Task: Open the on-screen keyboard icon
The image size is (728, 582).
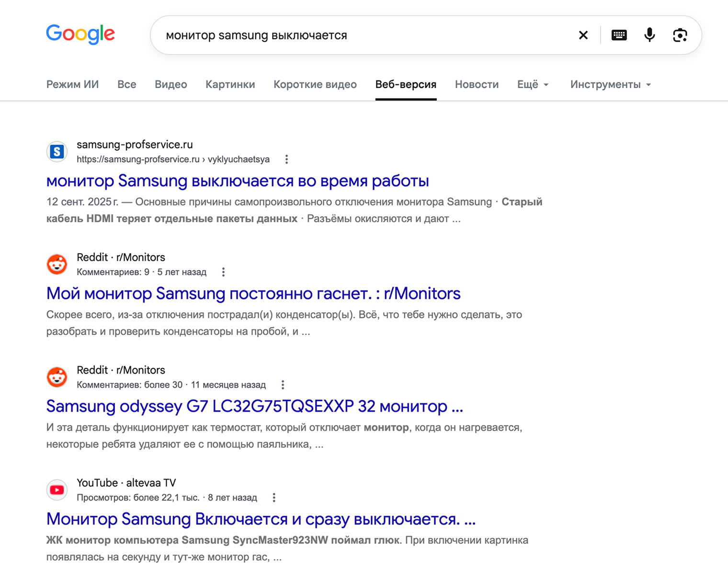Action: click(x=619, y=35)
